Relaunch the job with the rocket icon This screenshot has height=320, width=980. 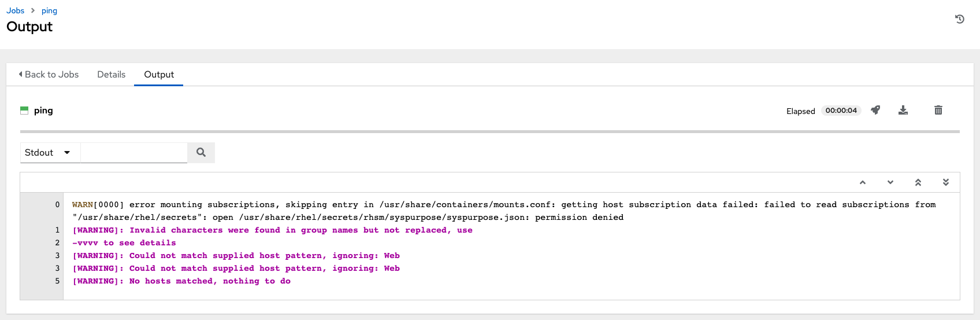(875, 110)
